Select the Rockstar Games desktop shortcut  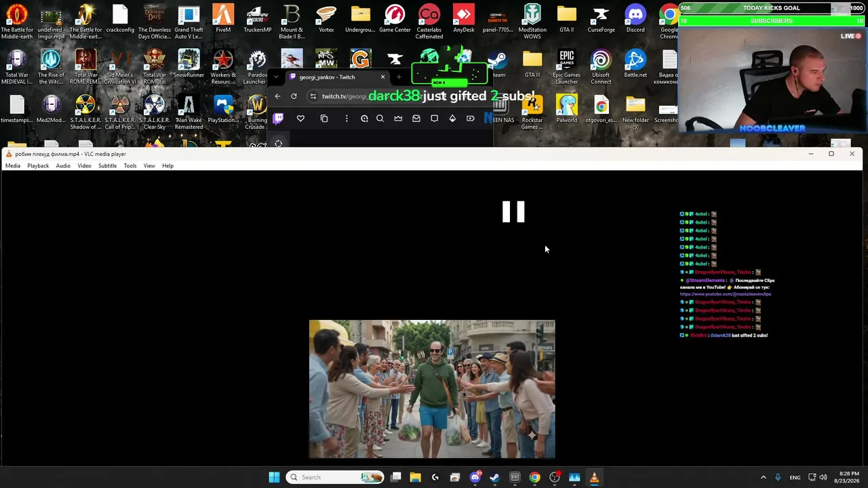pos(532,113)
